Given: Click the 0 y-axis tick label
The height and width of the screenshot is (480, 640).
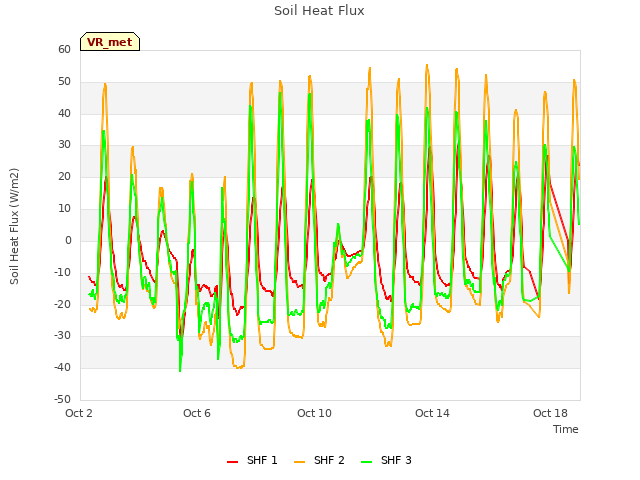Looking at the screenshot, I should [68, 240].
